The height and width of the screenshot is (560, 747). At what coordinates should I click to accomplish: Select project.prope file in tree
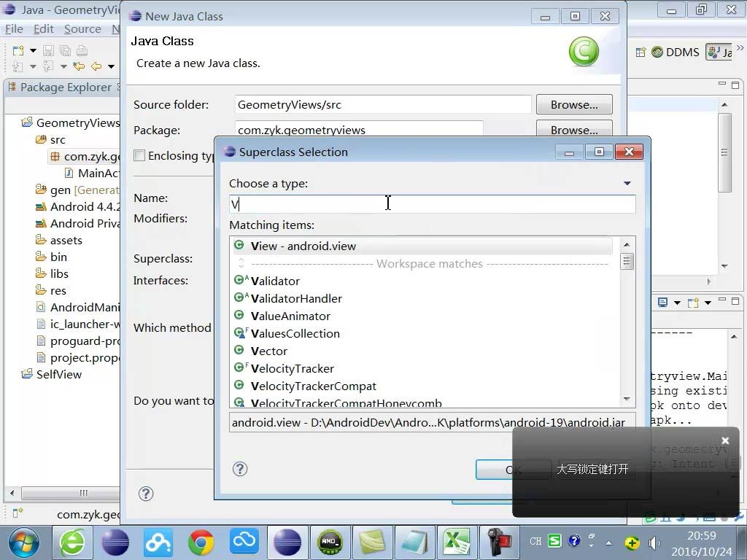click(x=79, y=357)
